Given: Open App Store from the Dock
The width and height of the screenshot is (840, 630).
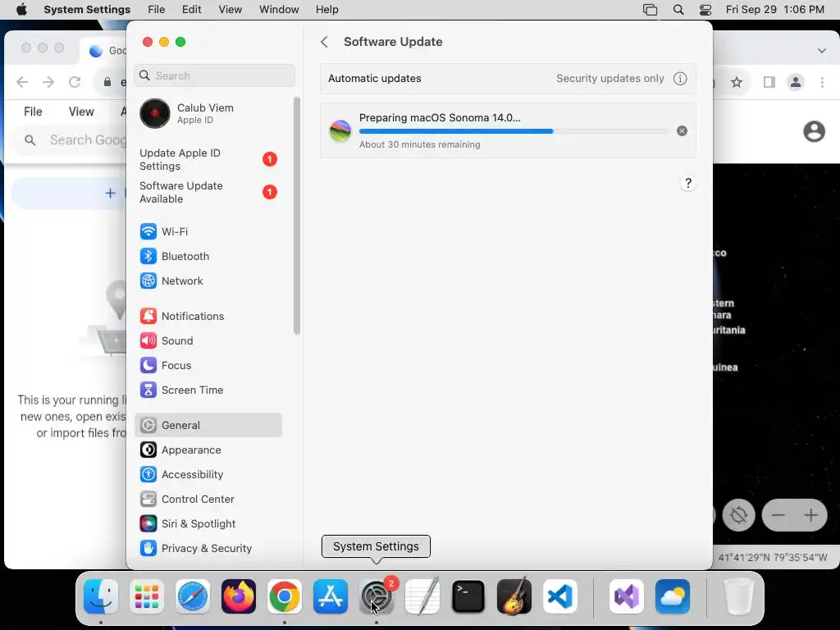Looking at the screenshot, I should (331, 596).
